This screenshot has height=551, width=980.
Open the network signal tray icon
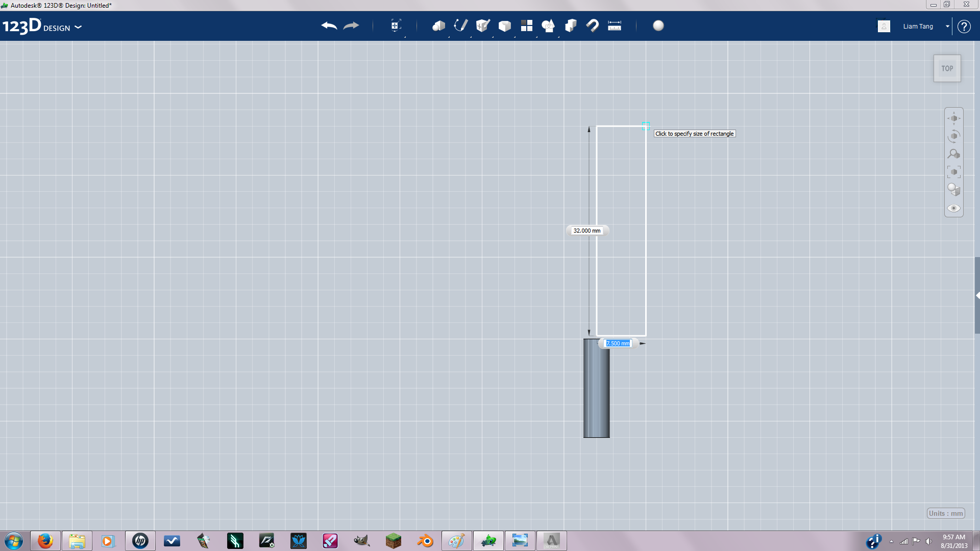[904, 541]
